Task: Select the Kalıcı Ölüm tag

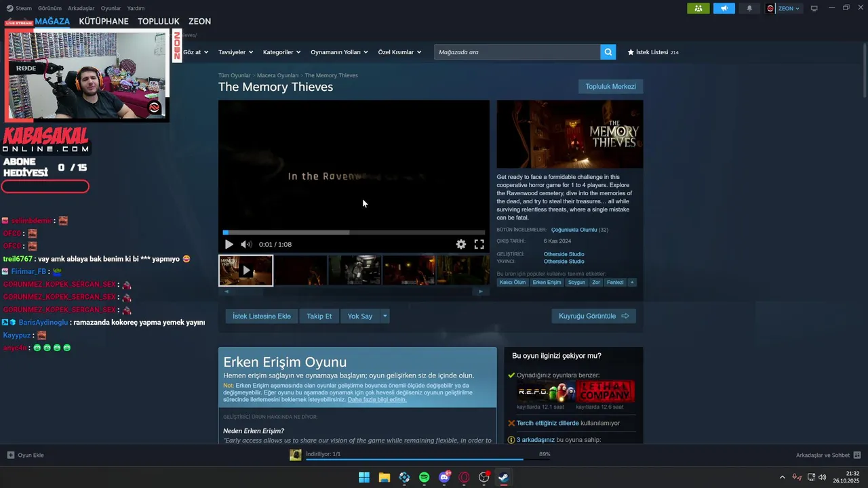Action: (513, 283)
